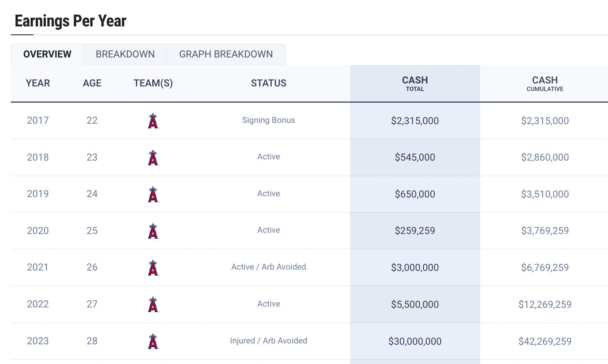Sort by the Cash Cumulative column header

click(545, 83)
